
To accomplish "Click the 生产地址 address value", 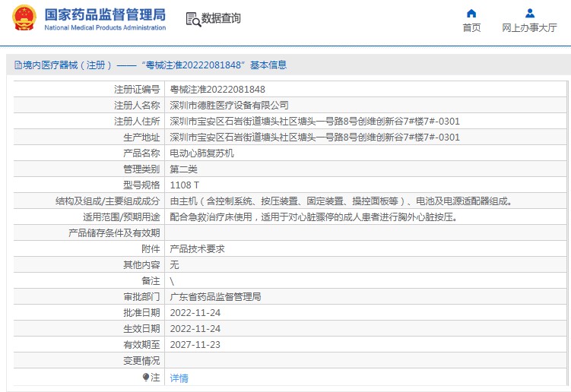I will tap(315, 138).
